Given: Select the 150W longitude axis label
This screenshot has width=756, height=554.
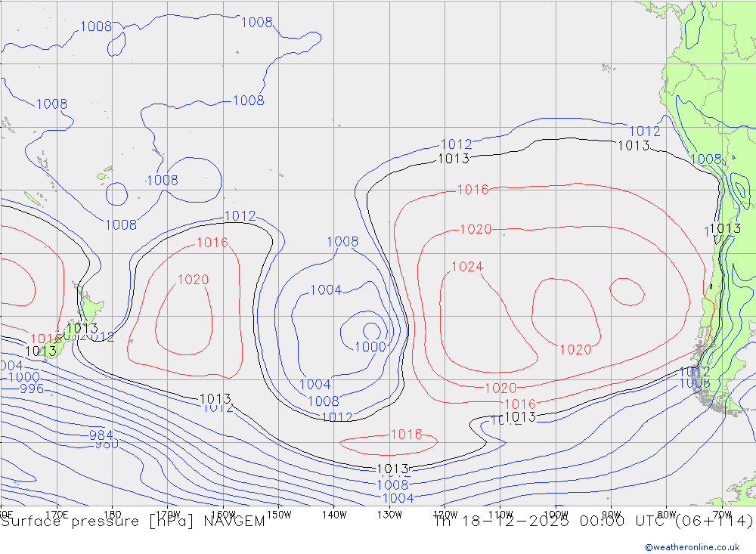Looking at the screenshot, I should tap(279, 514).
